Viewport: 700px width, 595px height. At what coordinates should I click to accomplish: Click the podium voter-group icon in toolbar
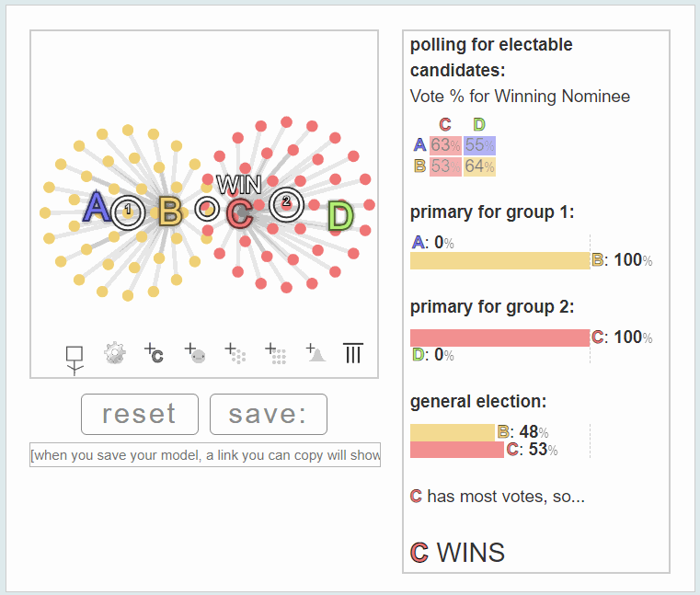(75, 360)
